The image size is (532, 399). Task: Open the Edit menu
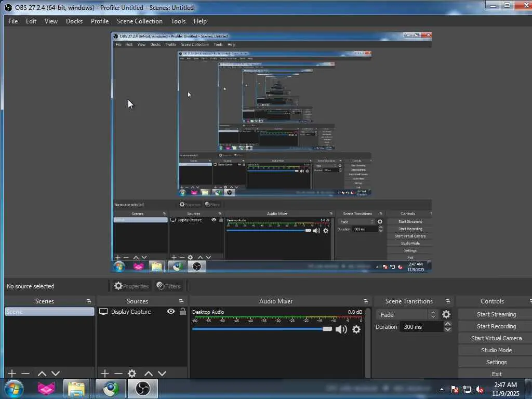coord(31,21)
